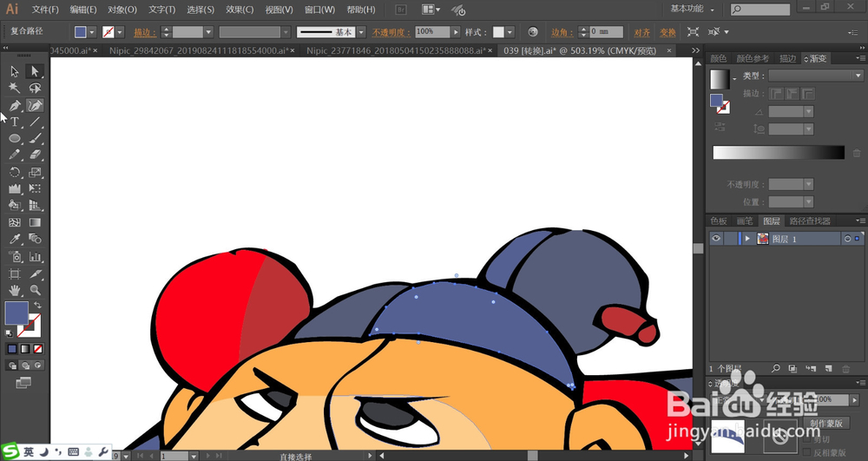868x461 pixels.
Task: Select the Rotate tool
Action: coord(15,172)
